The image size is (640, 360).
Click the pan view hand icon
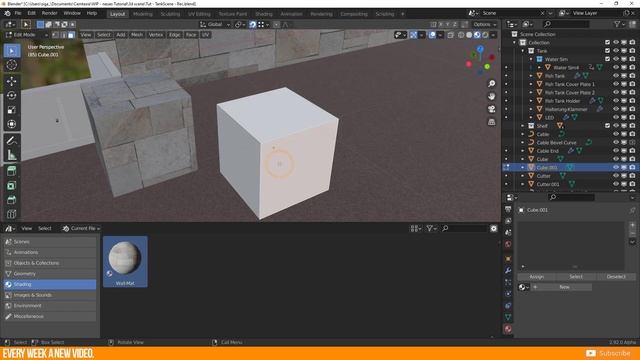tap(491, 96)
